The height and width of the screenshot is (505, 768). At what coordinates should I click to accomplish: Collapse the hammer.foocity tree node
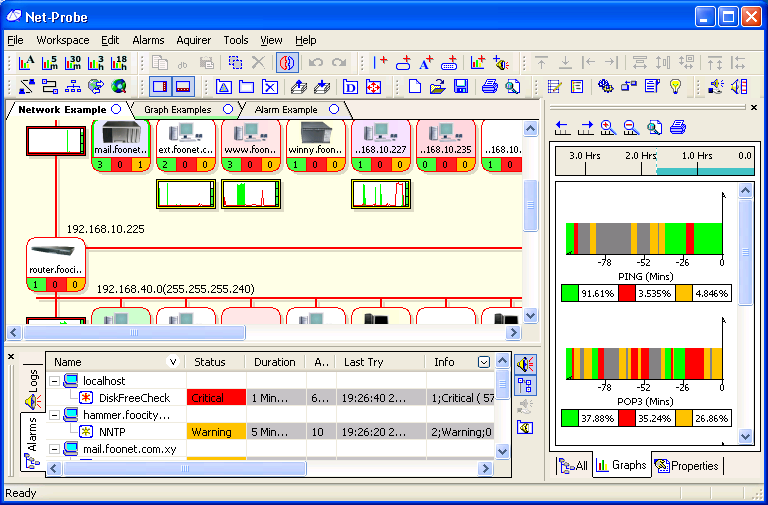point(55,415)
